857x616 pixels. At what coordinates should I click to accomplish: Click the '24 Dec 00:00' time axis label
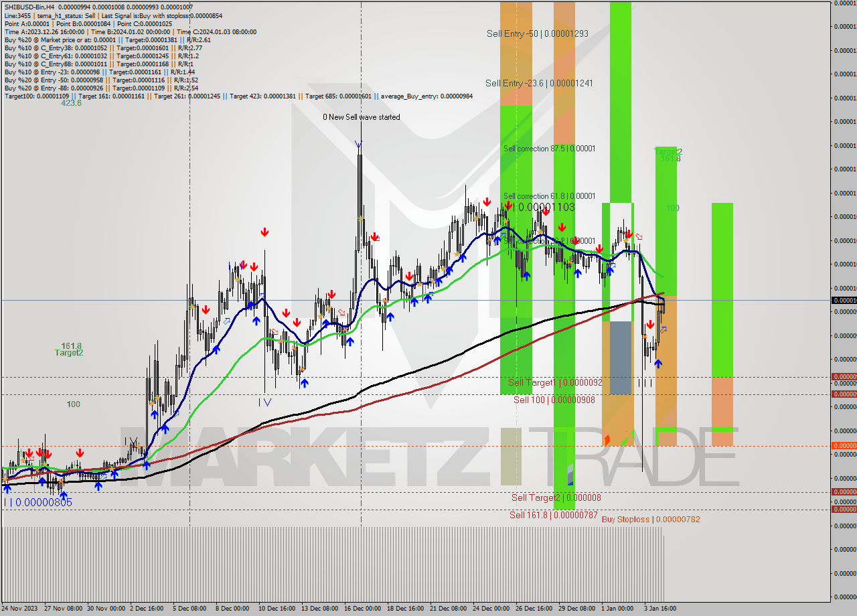pos(490,609)
